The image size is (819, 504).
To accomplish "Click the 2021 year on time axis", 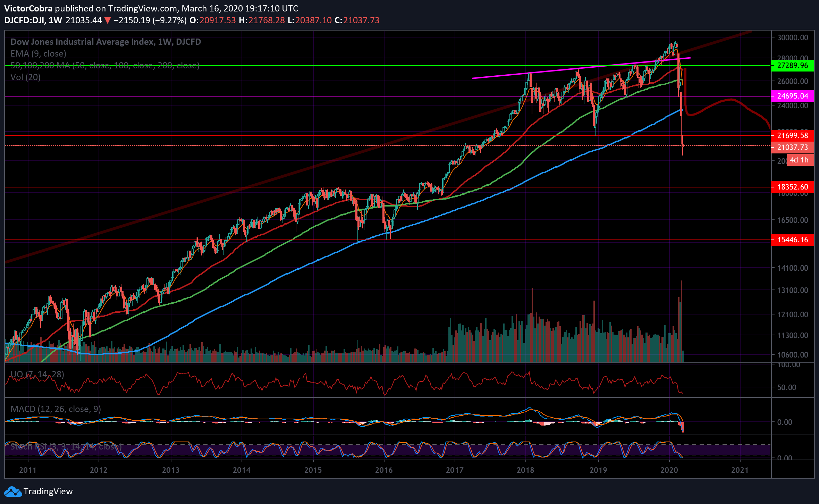I will point(740,470).
